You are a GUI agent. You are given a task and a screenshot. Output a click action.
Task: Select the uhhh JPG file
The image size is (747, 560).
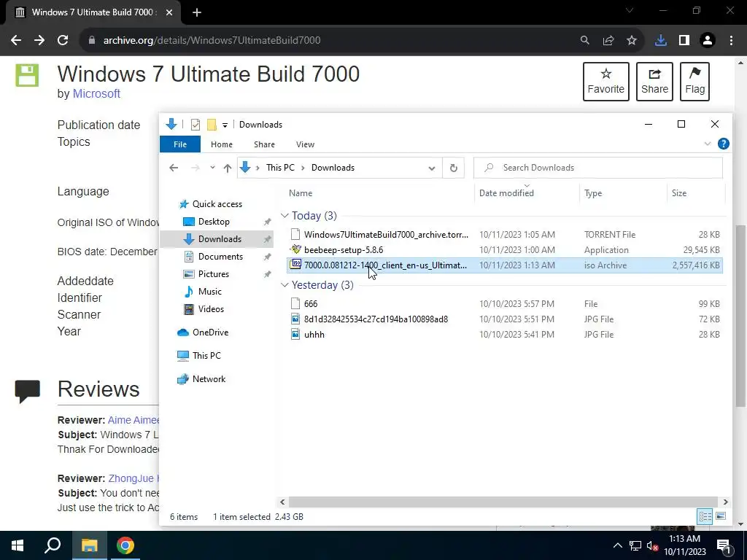[x=505, y=334]
